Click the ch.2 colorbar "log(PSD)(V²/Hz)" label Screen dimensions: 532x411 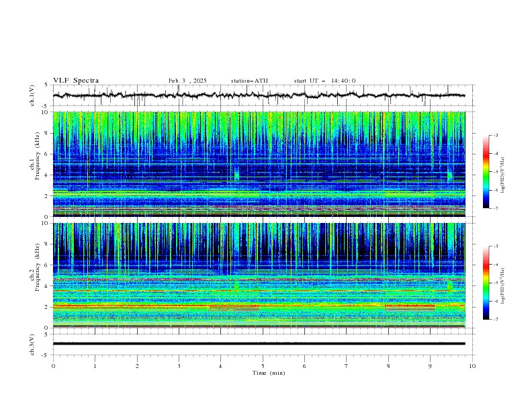click(x=502, y=285)
